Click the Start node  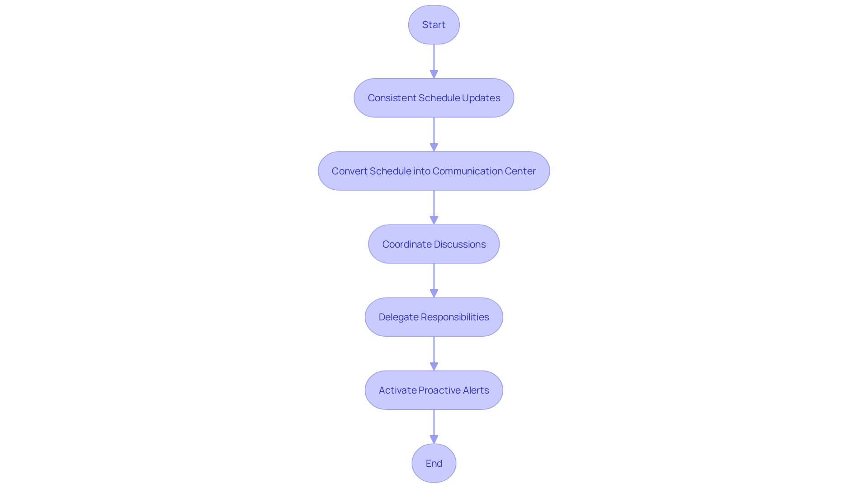(x=434, y=24)
